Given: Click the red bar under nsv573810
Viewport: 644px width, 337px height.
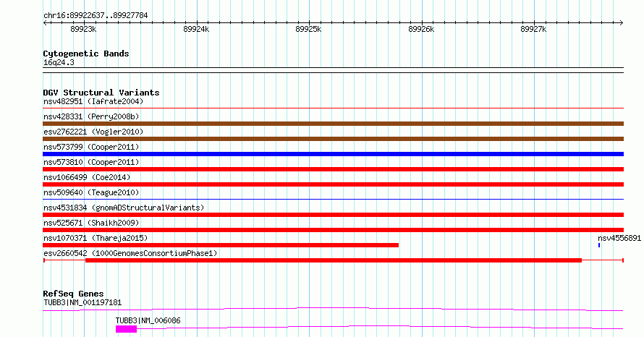Looking at the screenshot, I should [333, 169].
